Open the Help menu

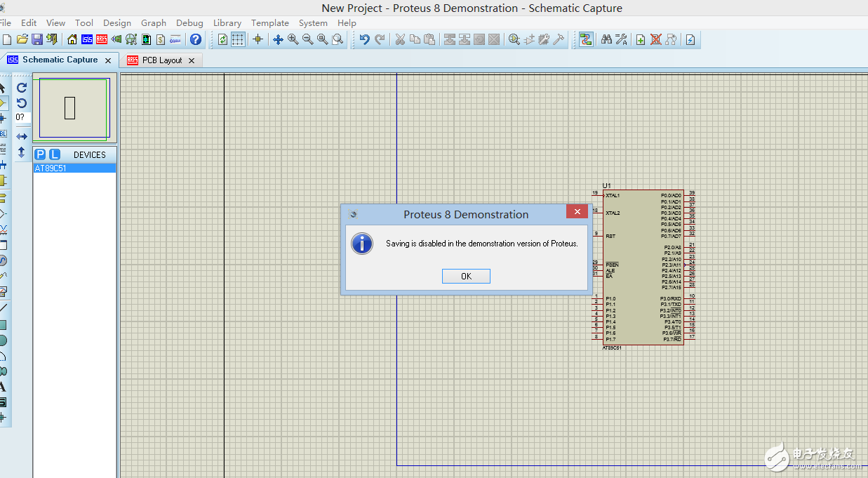pyautogui.click(x=347, y=22)
